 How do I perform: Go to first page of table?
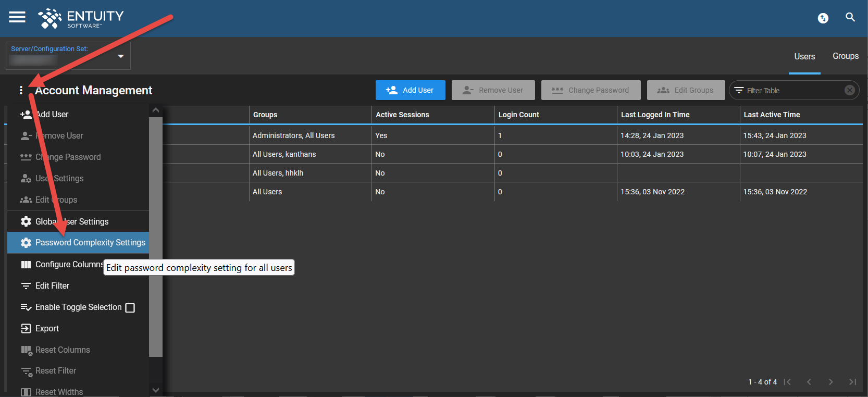(787, 382)
